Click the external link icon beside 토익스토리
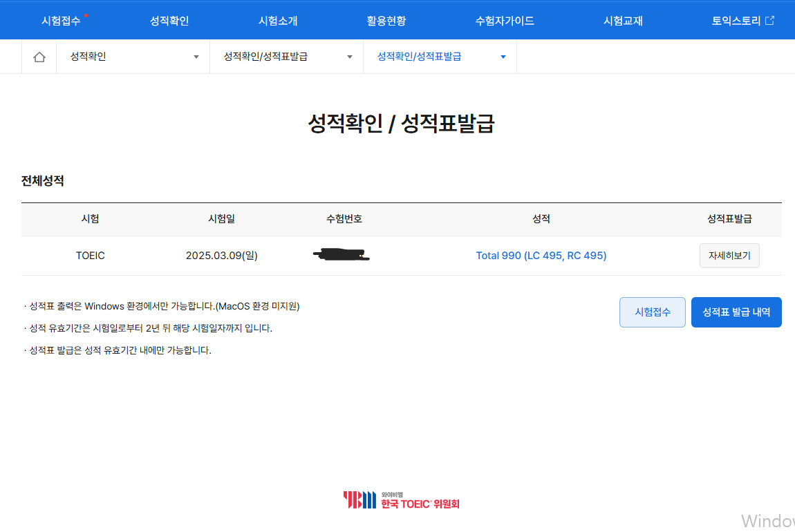The height and width of the screenshot is (532, 795). pyautogui.click(x=769, y=21)
